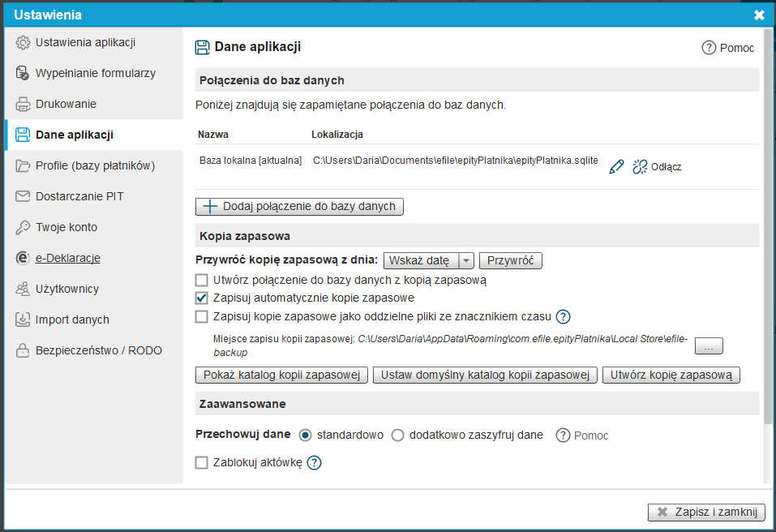This screenshot has width=776, height=532.
Task: Click the vertical scrollbar of the settings panel
Action: (767, 243)
